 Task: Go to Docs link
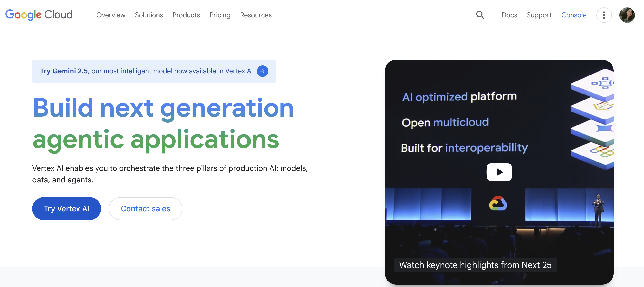point(509,15)
